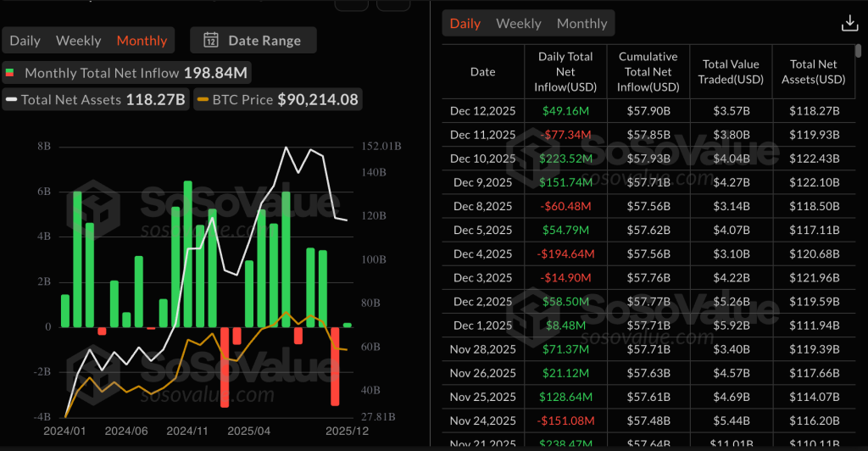Open the Date Range picker
Image resolution: width=868 pixels, height=451 pixels.
click(x=253, y=41)
